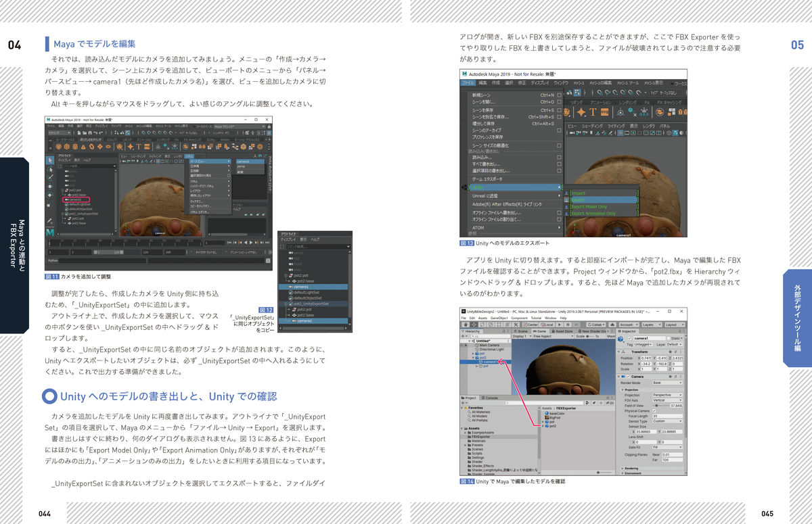Choose Import in the Unity submenu
812x524 pixels.
[x=604, y=193]
